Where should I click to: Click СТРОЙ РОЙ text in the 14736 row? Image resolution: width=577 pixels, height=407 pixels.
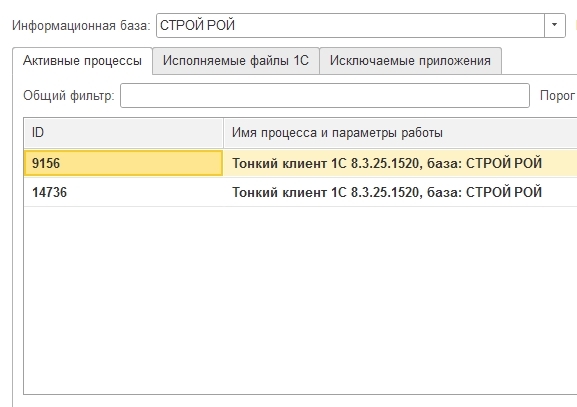(x=504, y=192)
